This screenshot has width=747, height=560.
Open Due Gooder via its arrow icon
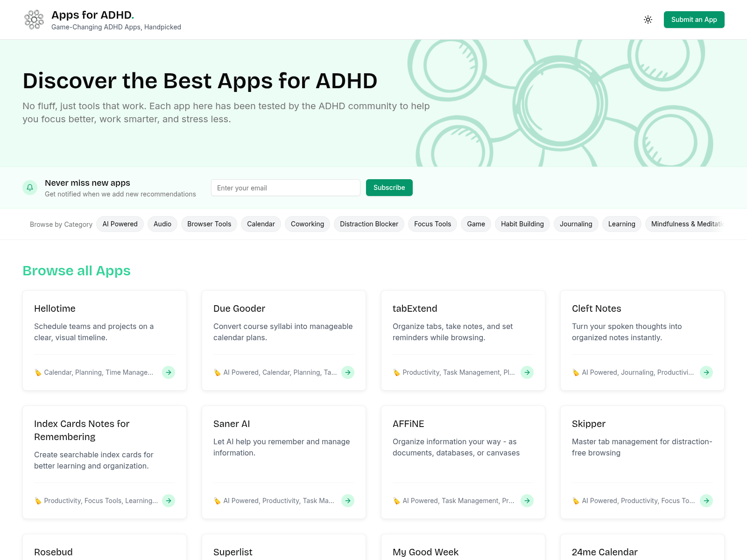[x=348, y=372]
